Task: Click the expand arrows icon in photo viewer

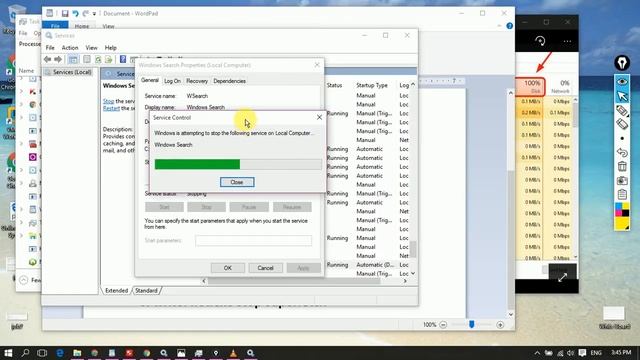Action: (x=562, y=278)
